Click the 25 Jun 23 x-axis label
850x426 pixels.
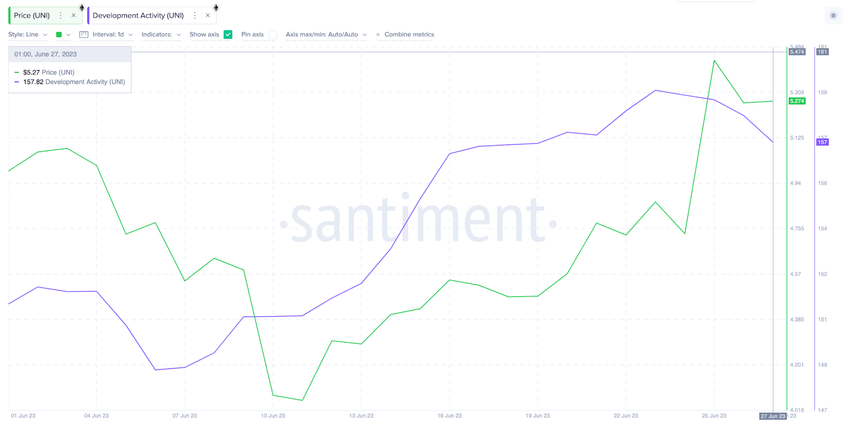click(714, 416)
